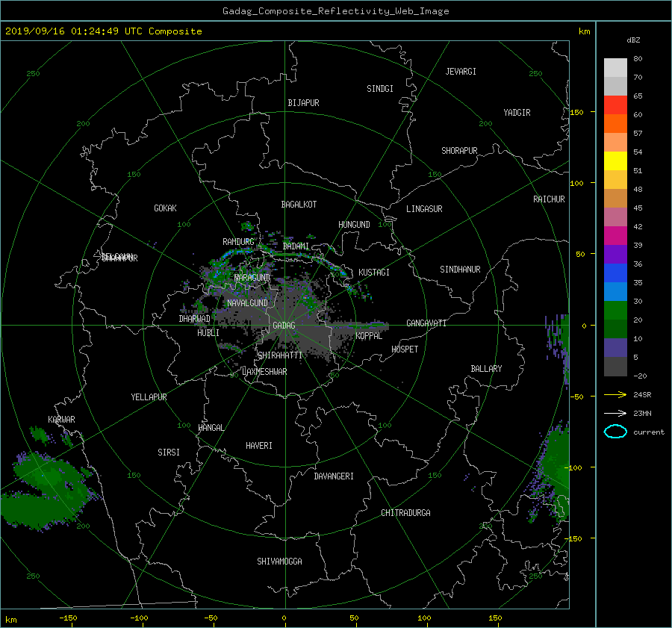The height and width of the screenshot is (628, 672).
Task: Click the NARAGUND label
Action: [x=252, y=278]
